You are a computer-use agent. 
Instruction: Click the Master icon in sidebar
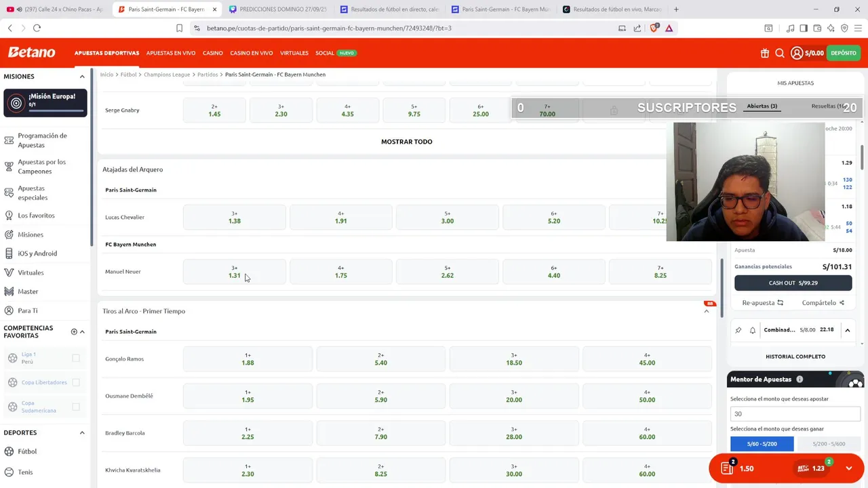tap(9, 291)
